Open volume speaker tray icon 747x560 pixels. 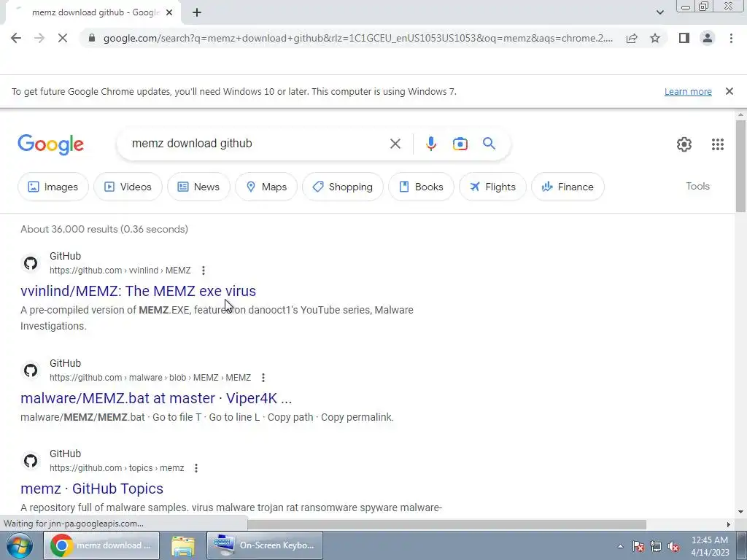click(673, 546)
